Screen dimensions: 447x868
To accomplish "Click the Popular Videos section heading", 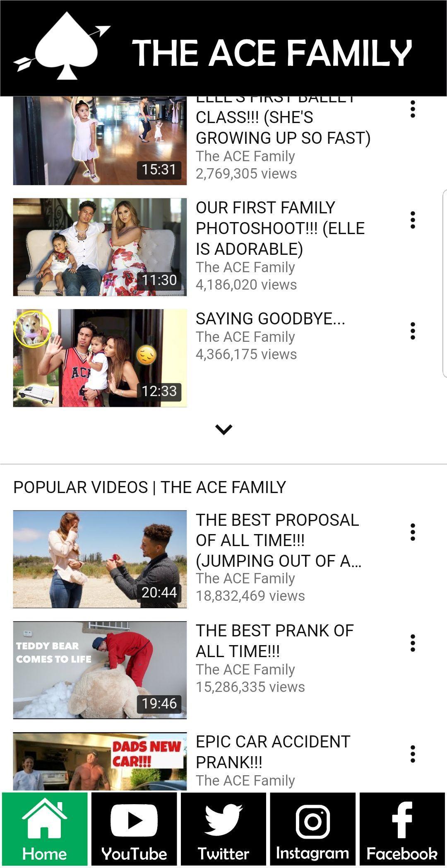I will pyautogui.click(x=149, y=487).
